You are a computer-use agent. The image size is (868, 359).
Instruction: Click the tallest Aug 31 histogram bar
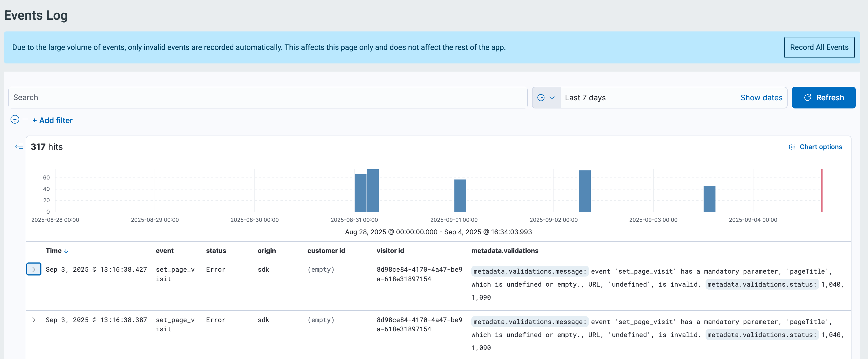(x=373, y=190)
